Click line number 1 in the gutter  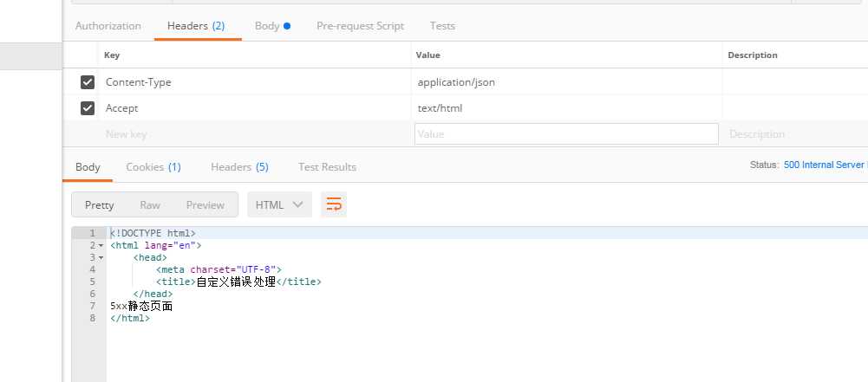(x=93, y=233)
